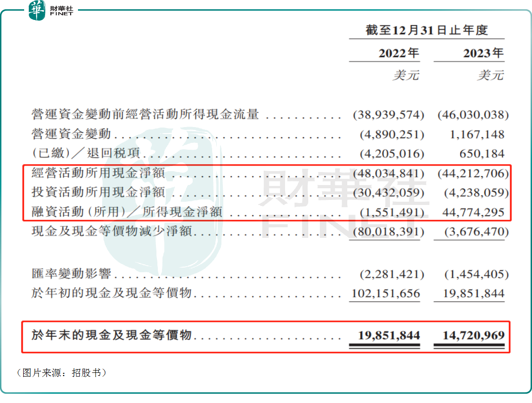Viewport: 532px width, 403px height.
Task: Click the 匯率變動影響 row label
Action: [71, 273]
